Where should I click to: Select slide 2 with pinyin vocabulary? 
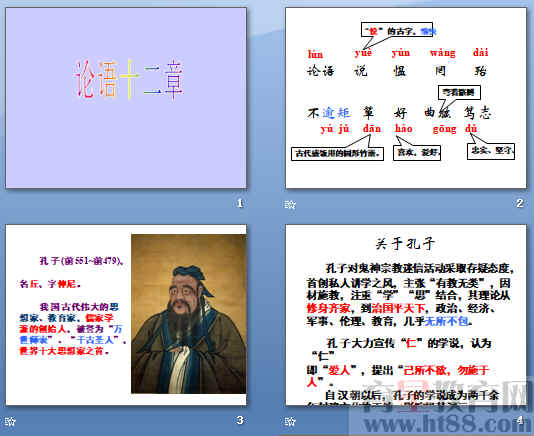(x=406, y=98)
